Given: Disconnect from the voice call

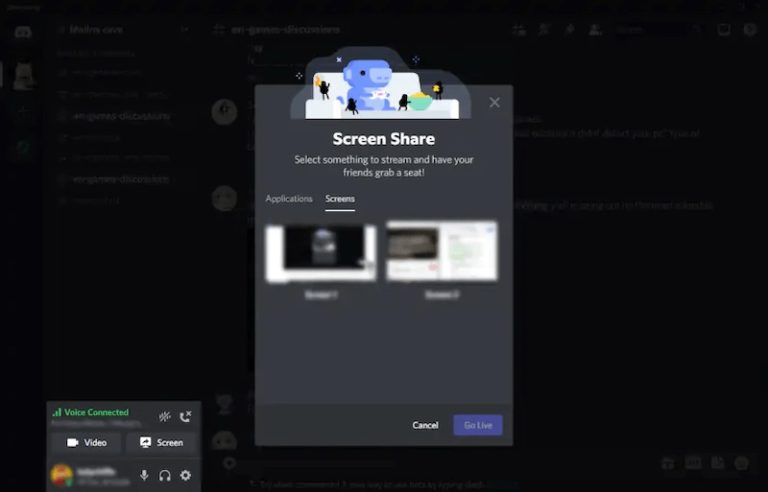Looking at the screenshot, I should pyautogui.click(x=185, y=416).
